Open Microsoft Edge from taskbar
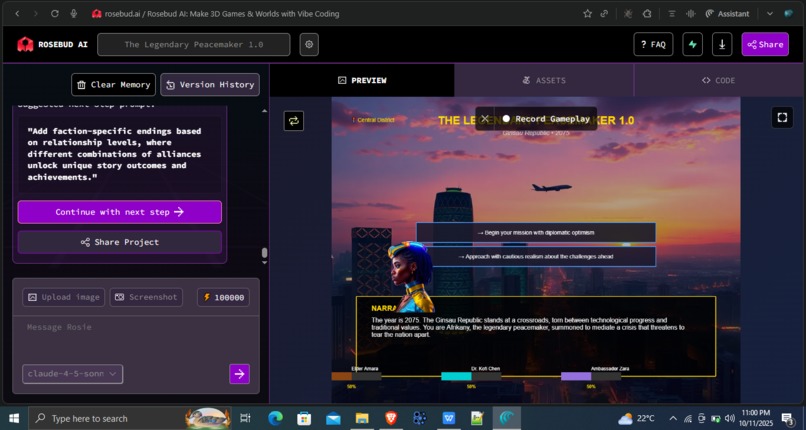806x430 pixels. point(276,418)
